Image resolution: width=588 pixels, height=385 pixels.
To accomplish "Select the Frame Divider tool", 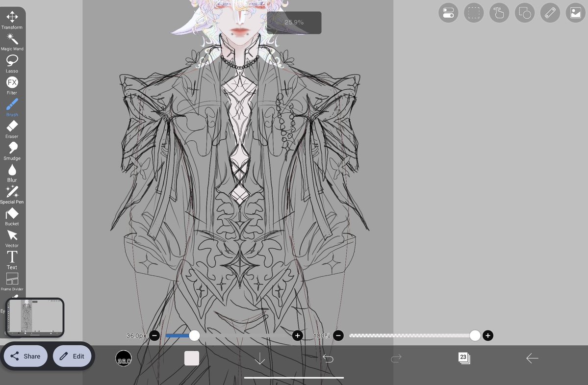I will pyautogui.click(x=12, y=282).
